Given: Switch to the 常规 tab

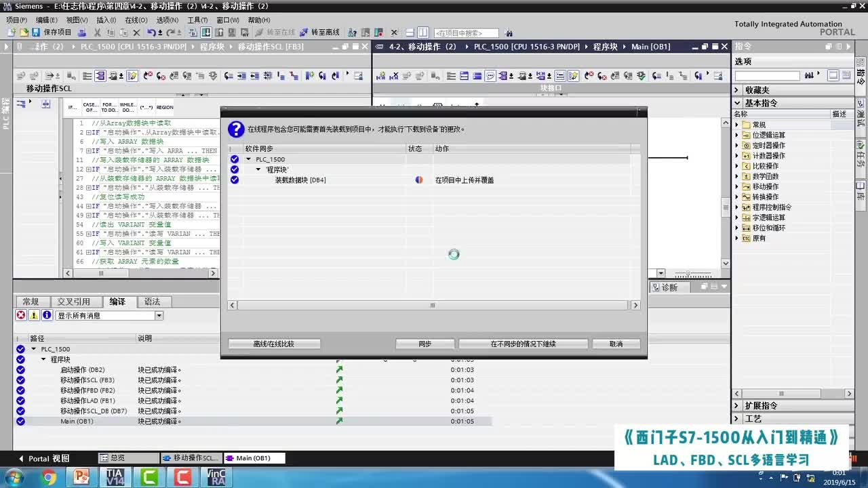Looking at the screenshot, I should pyautogui.click(x=31, y=302).
